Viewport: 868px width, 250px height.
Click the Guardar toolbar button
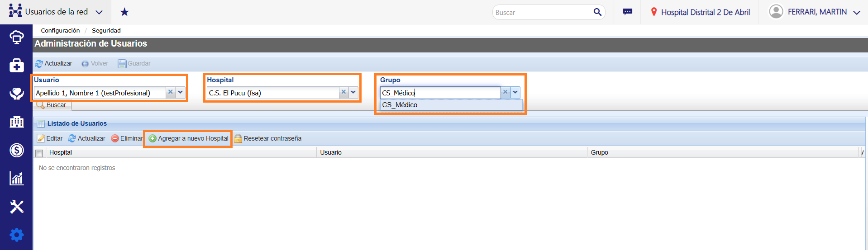pos(134,63)
